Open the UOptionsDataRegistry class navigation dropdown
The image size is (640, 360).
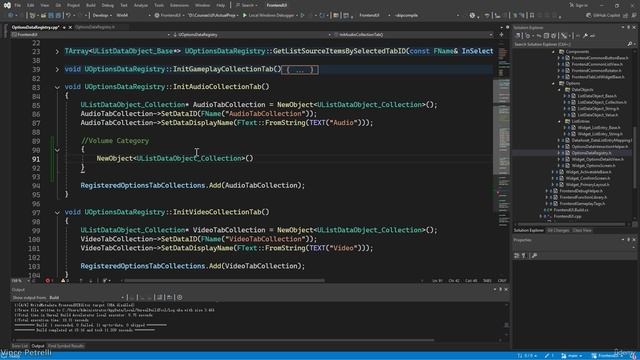pyautogui.click(x=251, y=35)
